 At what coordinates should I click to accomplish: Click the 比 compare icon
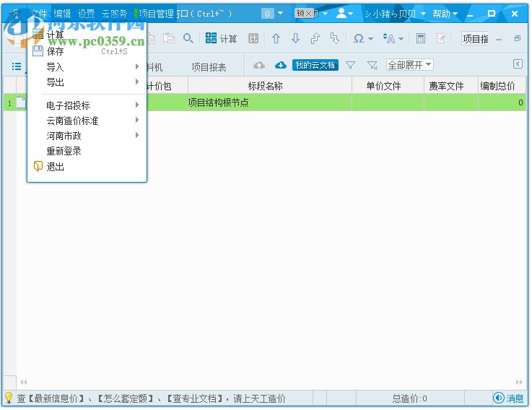253,38
